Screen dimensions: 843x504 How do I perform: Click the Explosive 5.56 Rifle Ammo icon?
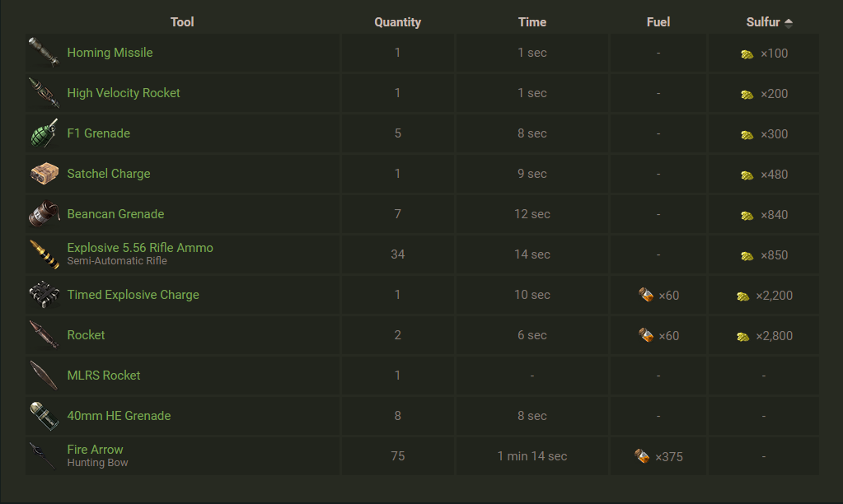click(x=44, y=254)
